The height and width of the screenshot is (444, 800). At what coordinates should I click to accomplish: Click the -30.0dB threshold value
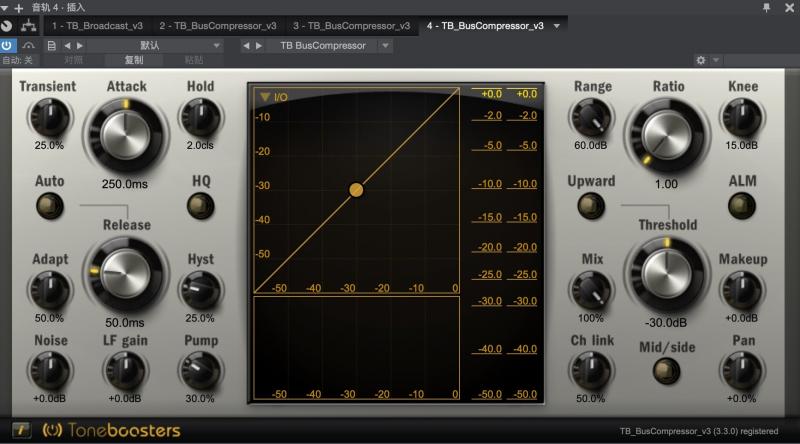[x=666, y=323]
